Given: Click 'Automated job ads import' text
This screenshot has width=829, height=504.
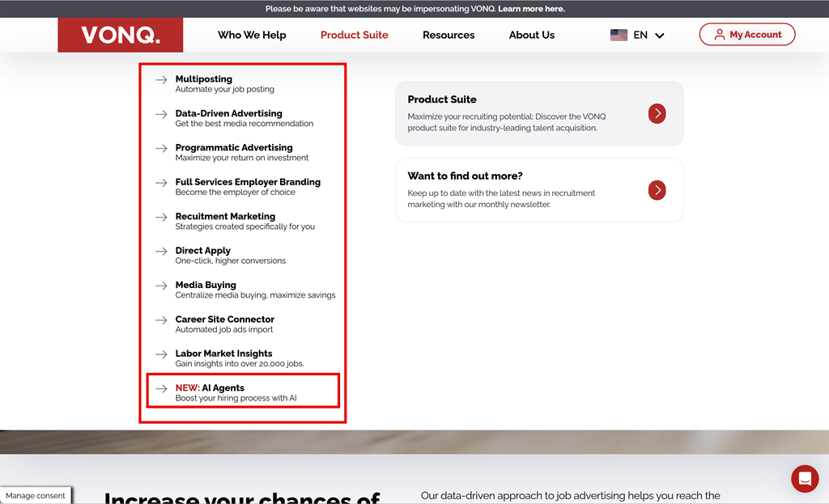Looking at the screenshot, I should click(x=224, y=329).
